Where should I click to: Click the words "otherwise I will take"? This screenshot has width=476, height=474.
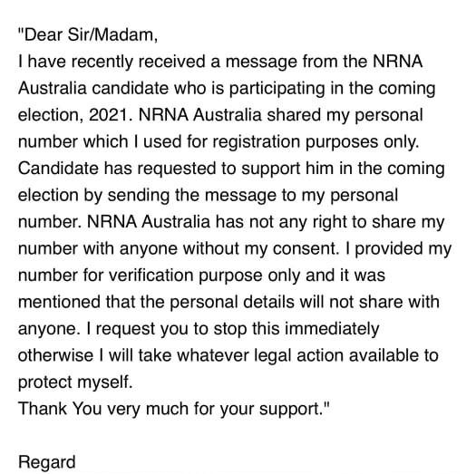[x=98, y=355]
